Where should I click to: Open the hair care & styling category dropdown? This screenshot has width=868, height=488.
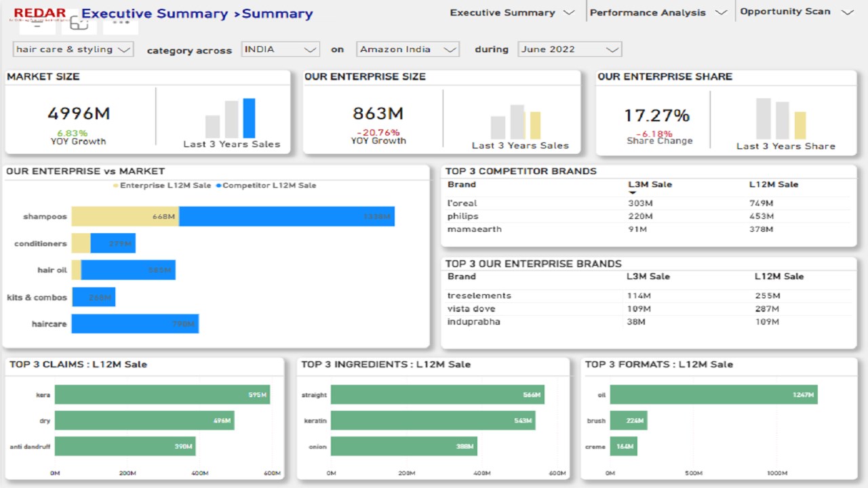click(73, 49)
